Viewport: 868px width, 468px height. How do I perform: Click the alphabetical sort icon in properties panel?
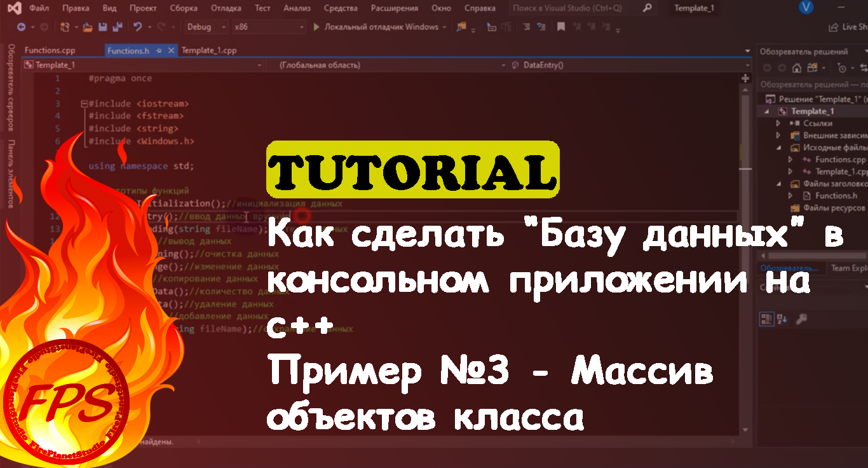click(x=782, y=319)
